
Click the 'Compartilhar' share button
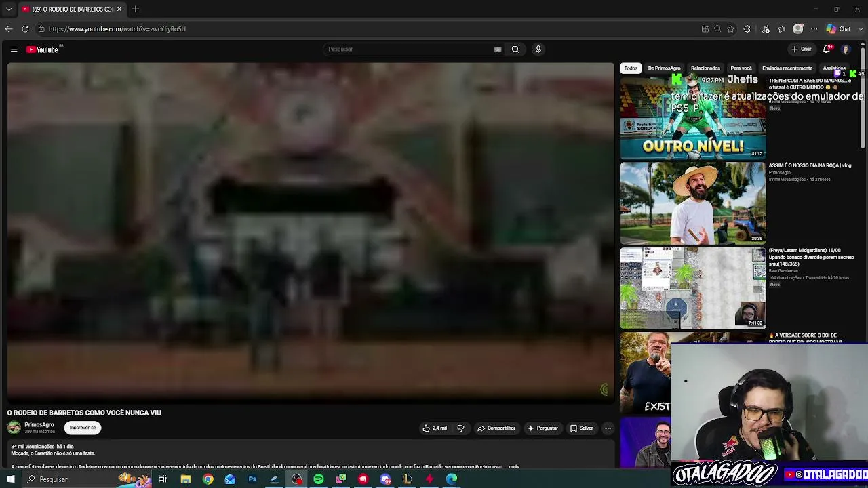496,428
